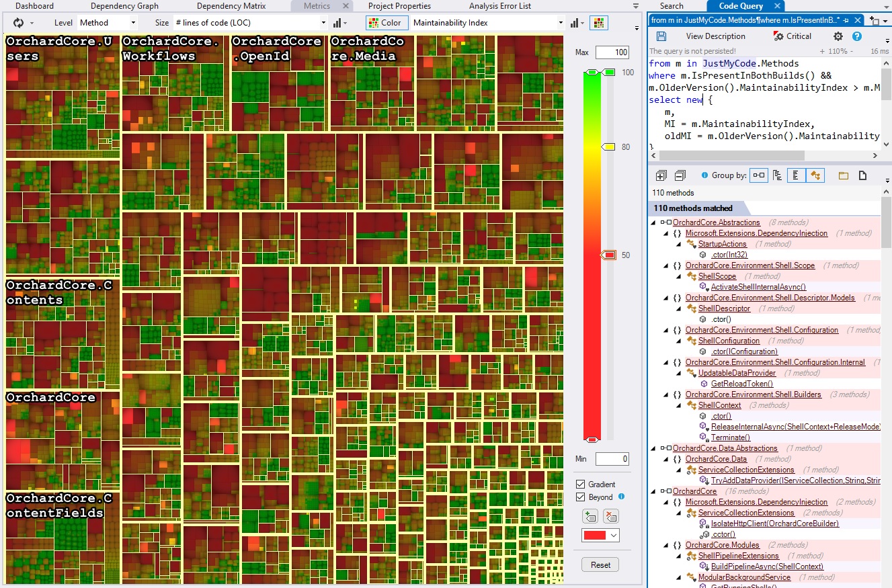The height and width of the screenshot is (588, 892).
Task: Click the folder grouping icon
Action: click(x=844, y=175)
